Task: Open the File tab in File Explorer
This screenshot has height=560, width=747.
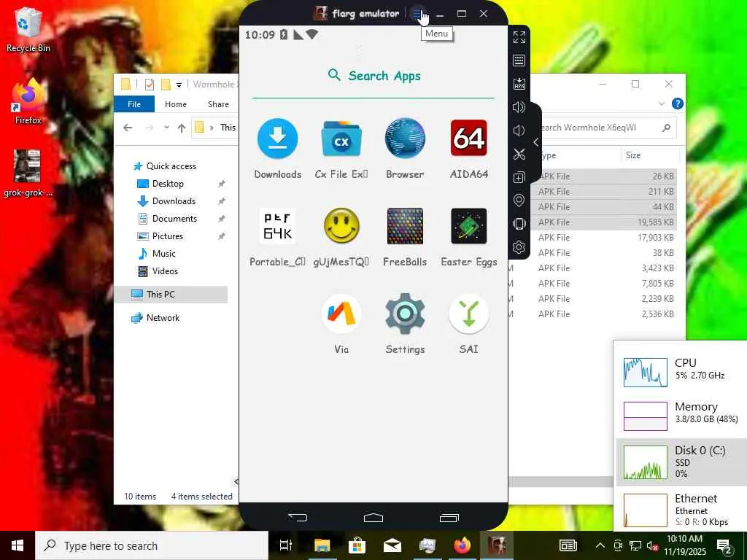Action: click(134, 104)
